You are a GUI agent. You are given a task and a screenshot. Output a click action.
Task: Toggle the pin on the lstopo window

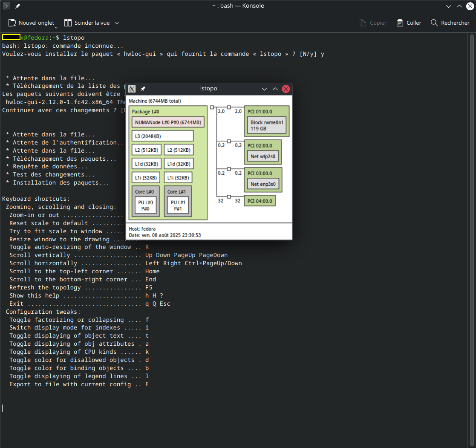(x=143, y=89)
